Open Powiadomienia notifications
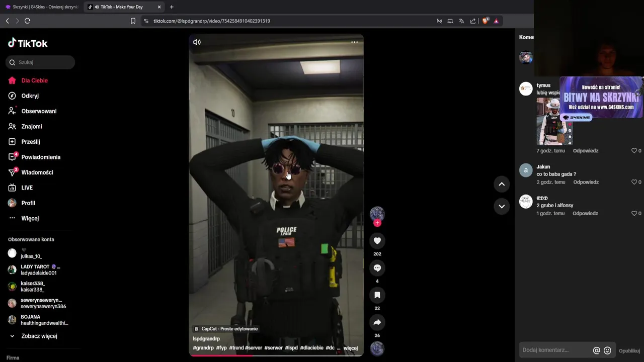644x362 pixels. (40, 157)
